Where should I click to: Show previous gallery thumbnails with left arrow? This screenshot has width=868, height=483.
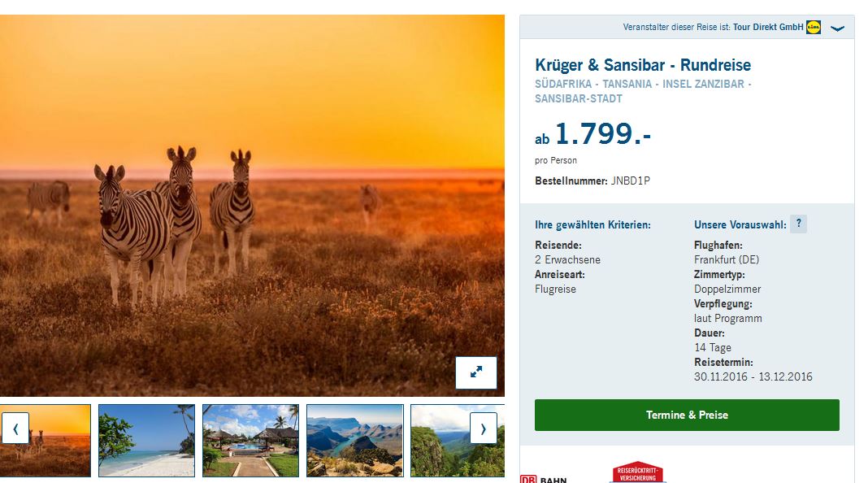pyautogui.click(x=15, y=429)
